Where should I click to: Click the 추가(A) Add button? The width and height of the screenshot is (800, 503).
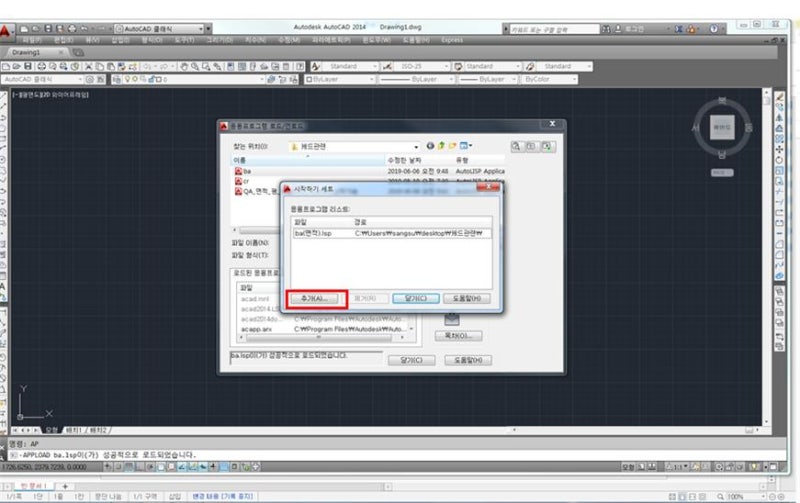[314, 298]
